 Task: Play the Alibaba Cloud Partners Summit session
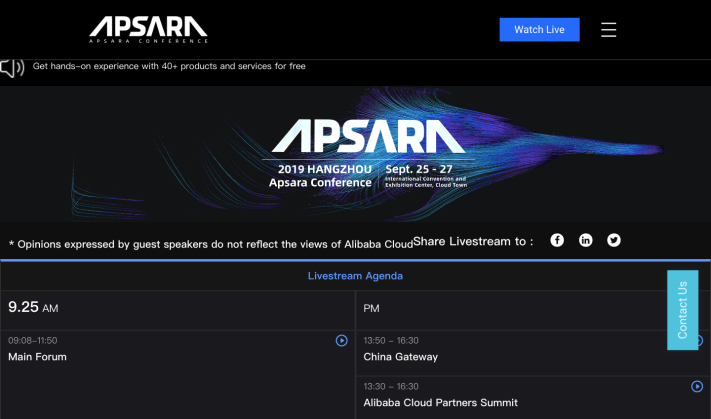point(697,386)
